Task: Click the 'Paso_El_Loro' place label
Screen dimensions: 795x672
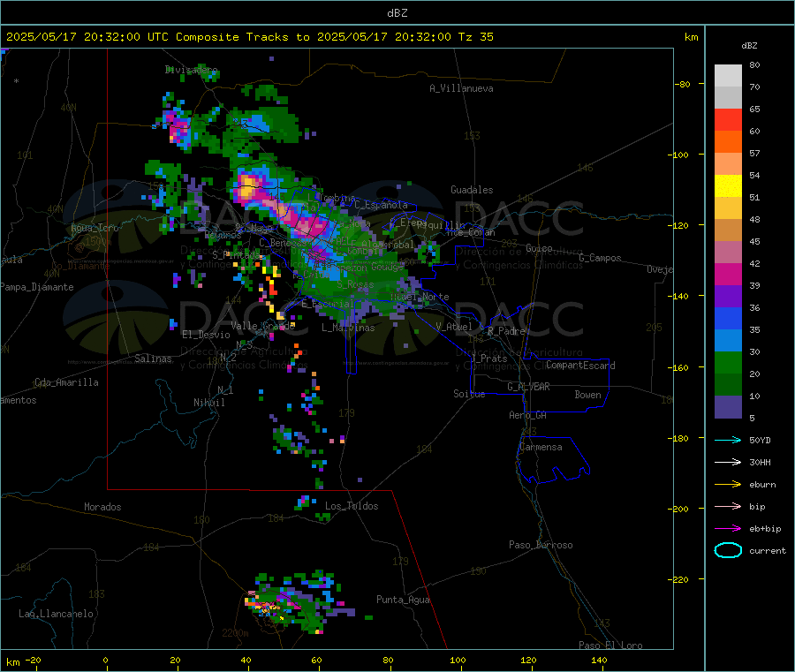Action: (610, 646)
